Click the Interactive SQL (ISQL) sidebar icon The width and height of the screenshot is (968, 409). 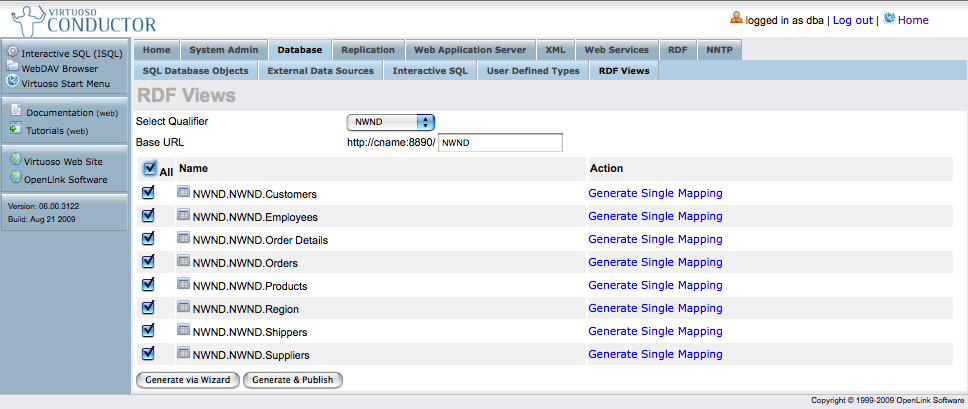click(13, 52)
